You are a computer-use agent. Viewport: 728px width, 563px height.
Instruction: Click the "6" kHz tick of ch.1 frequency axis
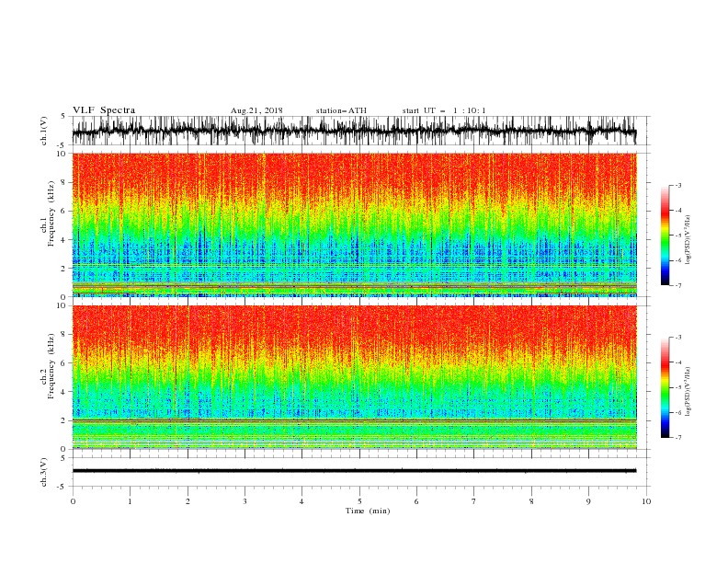pyautogui.click(x=64, y=211)
